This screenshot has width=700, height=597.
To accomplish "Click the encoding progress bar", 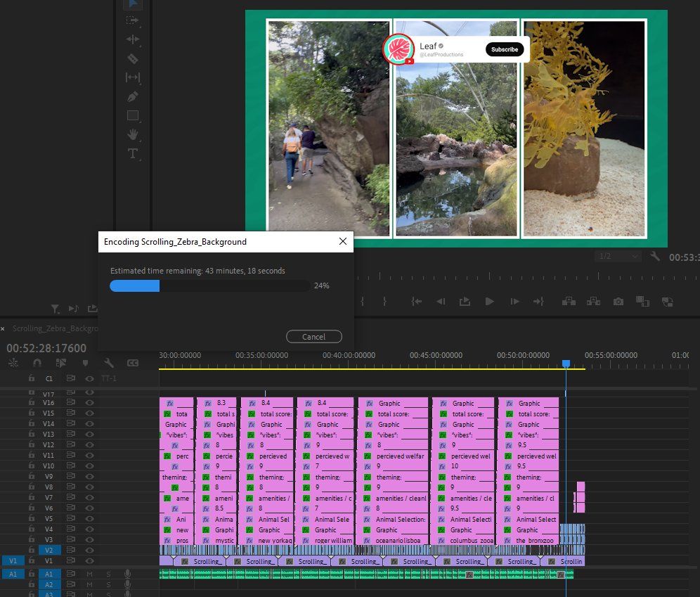I will click(209, 285).
